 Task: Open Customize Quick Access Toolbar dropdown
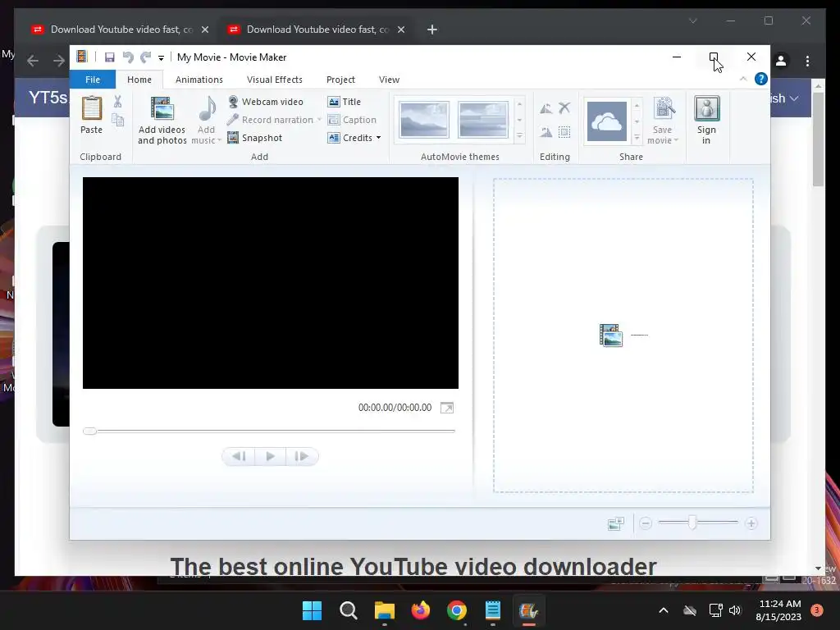[161, 58]
